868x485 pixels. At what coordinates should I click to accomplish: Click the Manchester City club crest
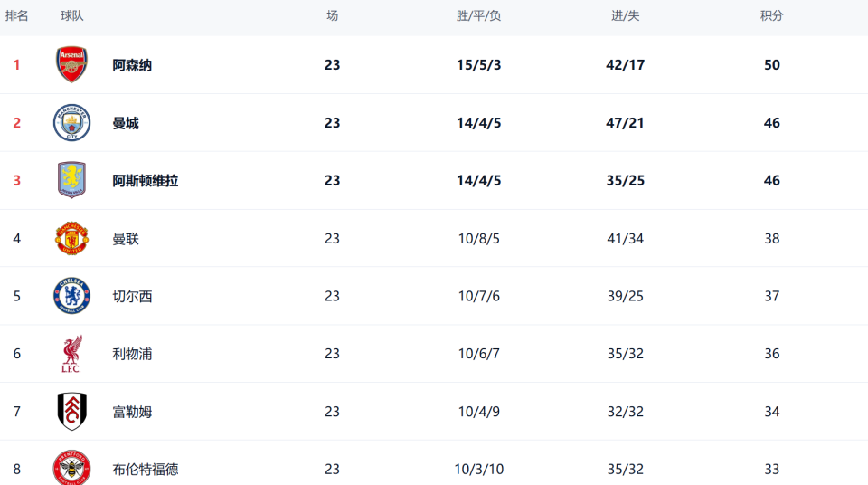(x=72, y=123)
